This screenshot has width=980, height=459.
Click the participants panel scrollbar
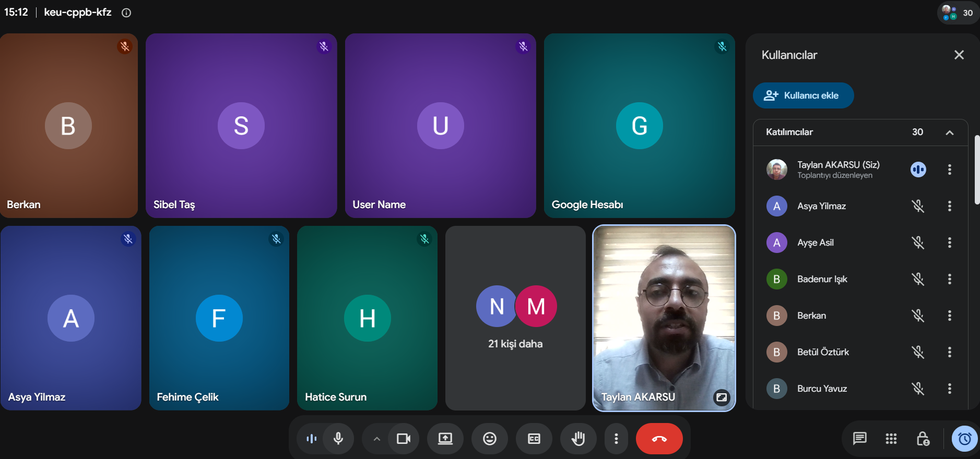point(977,170)
